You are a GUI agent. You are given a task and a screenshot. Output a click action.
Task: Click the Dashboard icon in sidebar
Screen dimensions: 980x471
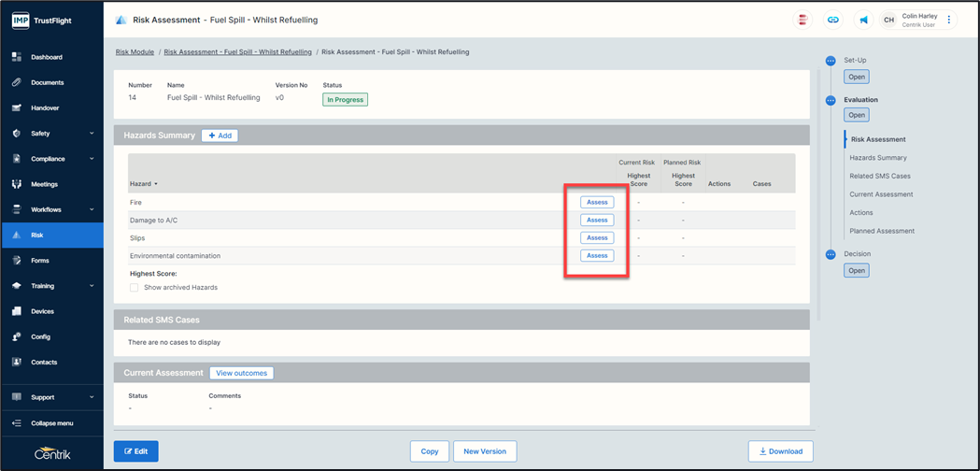pyautogui.click(x=17, y=57)
